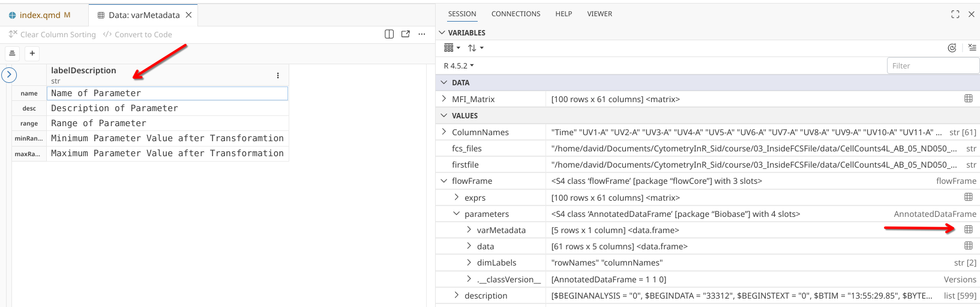Click the open in new window icon

tap(406, 34)
